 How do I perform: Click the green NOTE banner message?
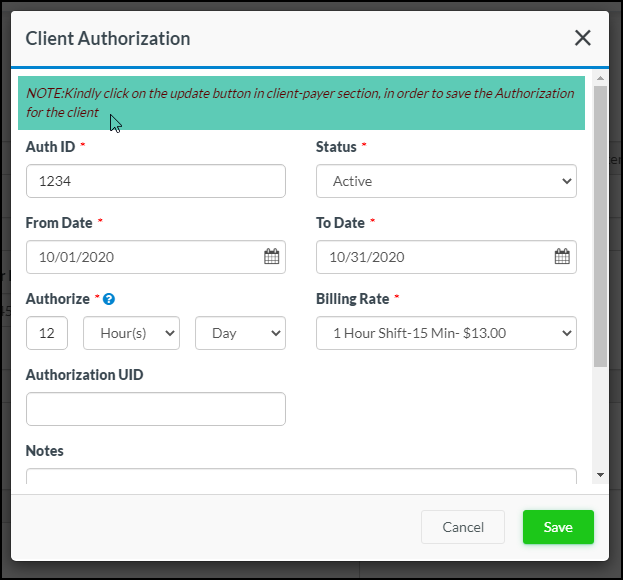(x=300, y=103)
